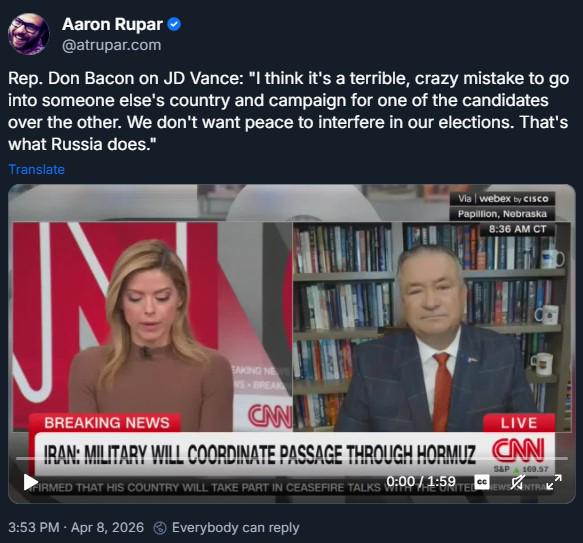Open the 3:53 PM Apr 8, 2026 timestamp
Viewport: 583px width, 543px height.
pyautogui.click(x=76, y=528)
